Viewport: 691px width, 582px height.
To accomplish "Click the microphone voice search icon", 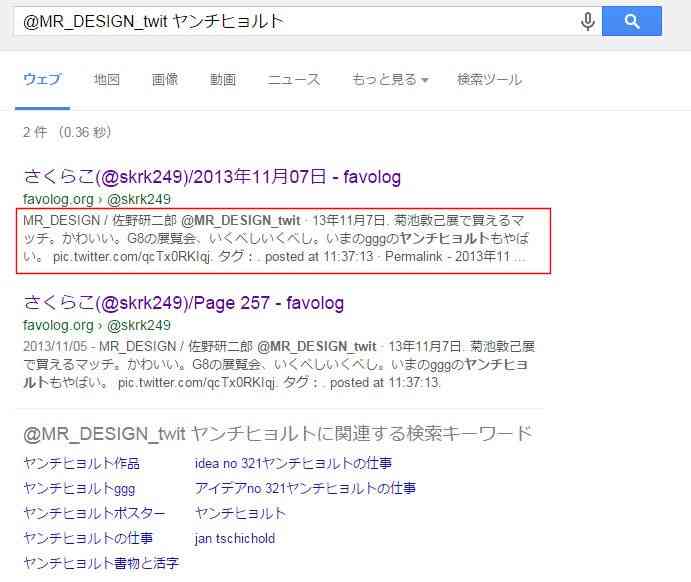I will pos(588,21).
